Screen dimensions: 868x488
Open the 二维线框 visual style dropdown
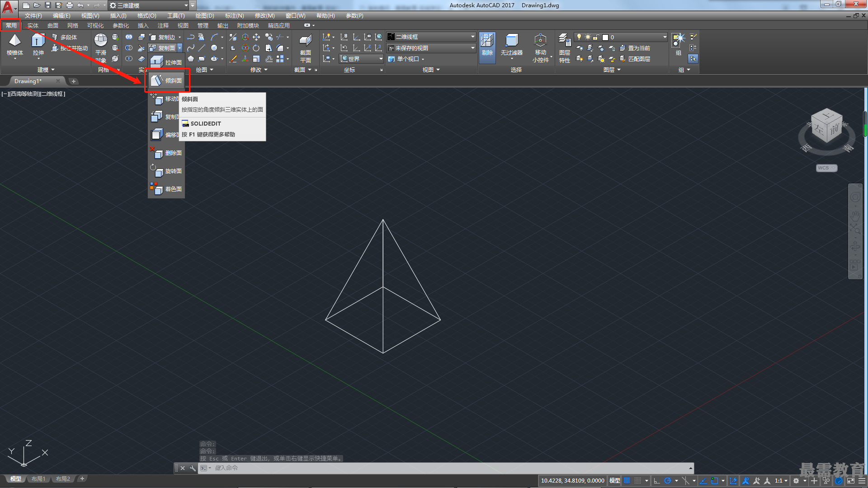[431, 37]
